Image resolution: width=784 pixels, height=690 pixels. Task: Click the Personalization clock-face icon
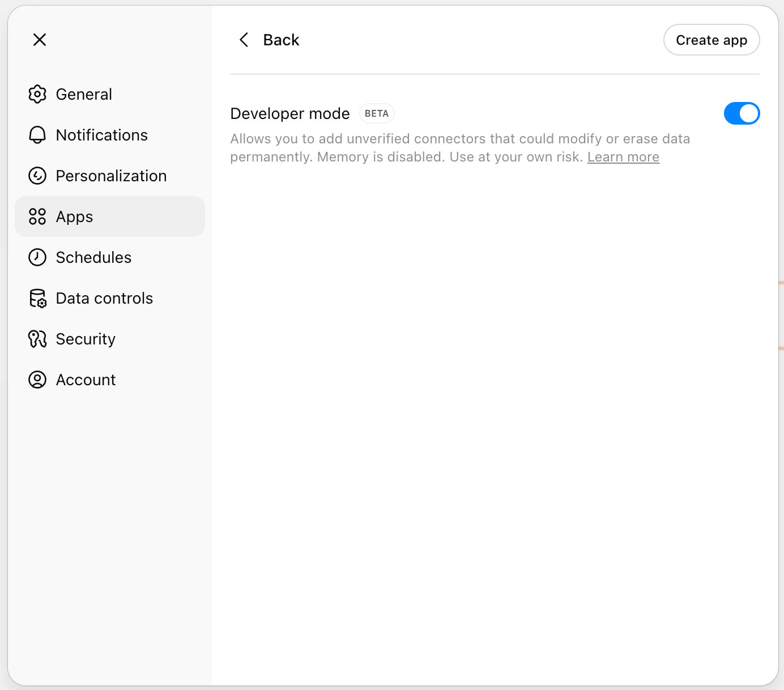pyautogui.click(x=37, y=176)
